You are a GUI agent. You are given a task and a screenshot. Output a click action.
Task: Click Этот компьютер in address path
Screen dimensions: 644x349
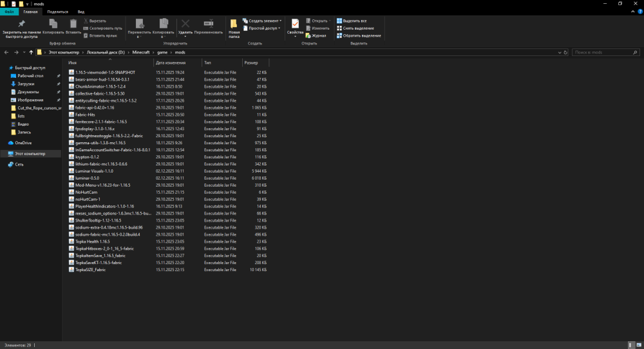[64, 53]
